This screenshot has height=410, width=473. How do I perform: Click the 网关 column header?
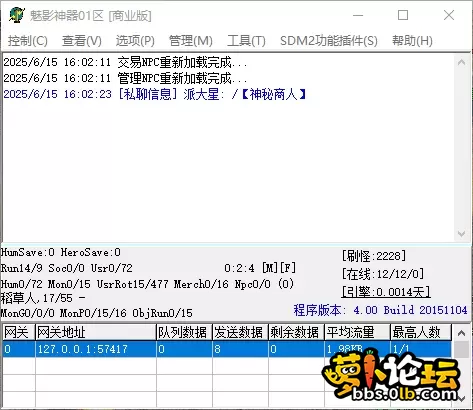point(19,332)
